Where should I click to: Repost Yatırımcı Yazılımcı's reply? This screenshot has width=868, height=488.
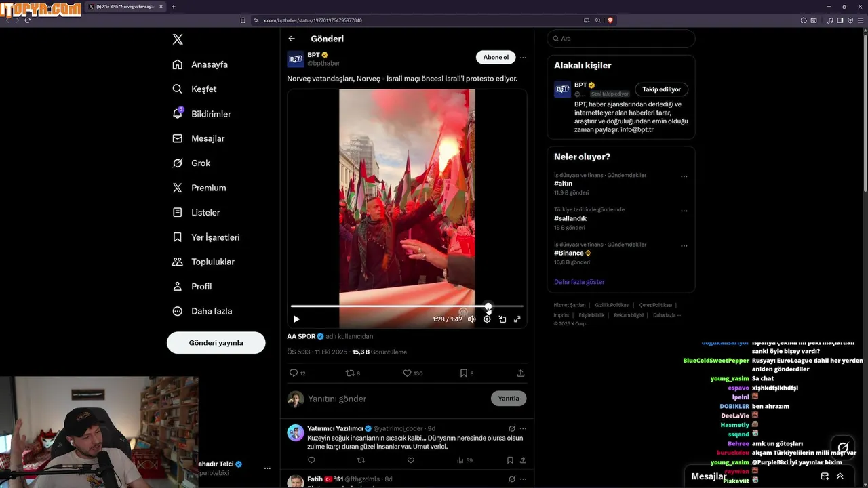click(x=361, y=460)
